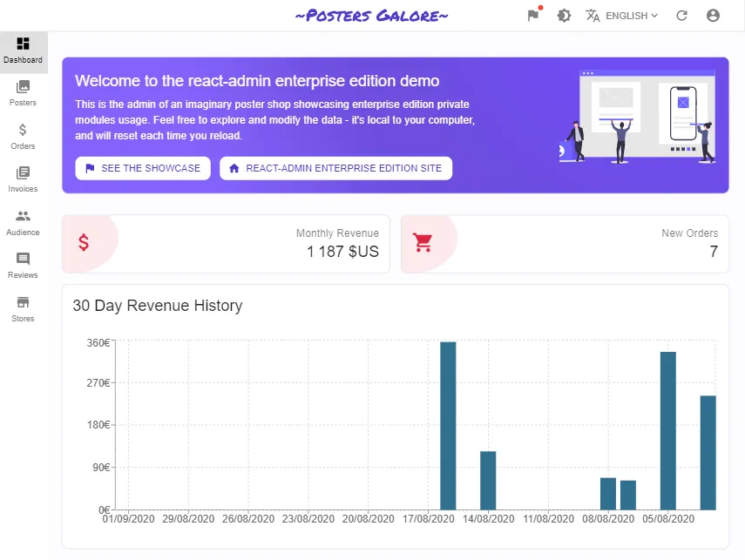Refresh the page data

coord(682,16)
